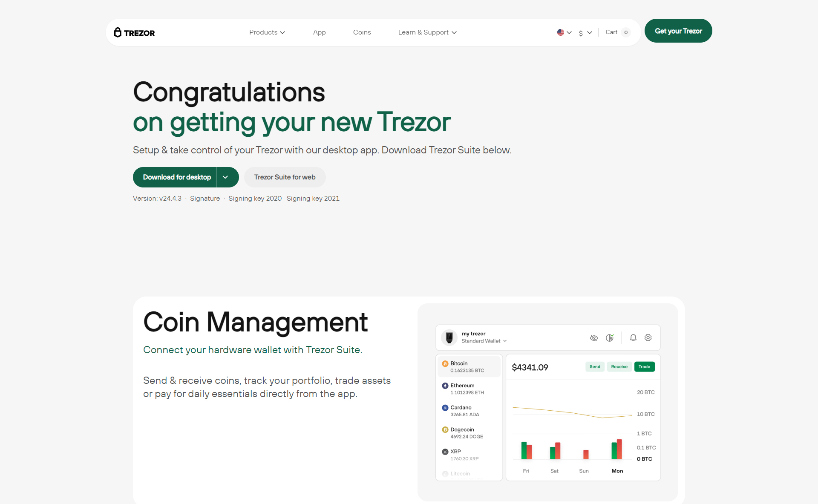Image resolution: width=818 pixels, height=504 pixels.
Task: Expand the Learn & Support menu
Action: pyautogui.click(x=426, y=32)
